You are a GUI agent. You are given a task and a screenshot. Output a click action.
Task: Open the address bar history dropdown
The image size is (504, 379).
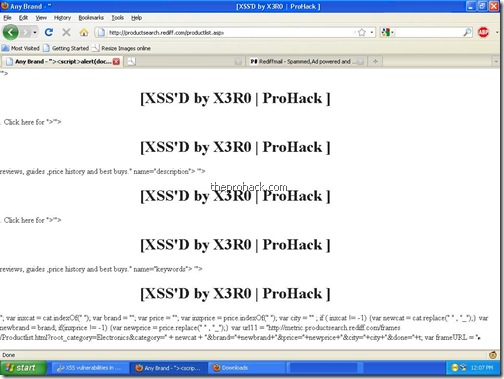pyautogui.click(x=372, y=32)
